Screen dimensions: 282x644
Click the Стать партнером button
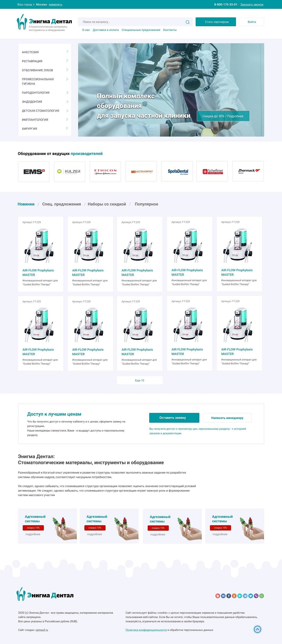coord(216,22)
